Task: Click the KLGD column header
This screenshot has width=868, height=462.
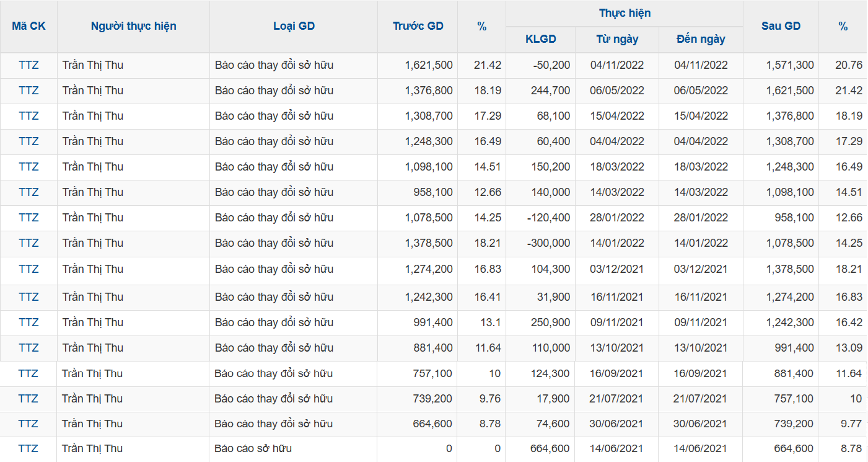Action: pos(540,39)
